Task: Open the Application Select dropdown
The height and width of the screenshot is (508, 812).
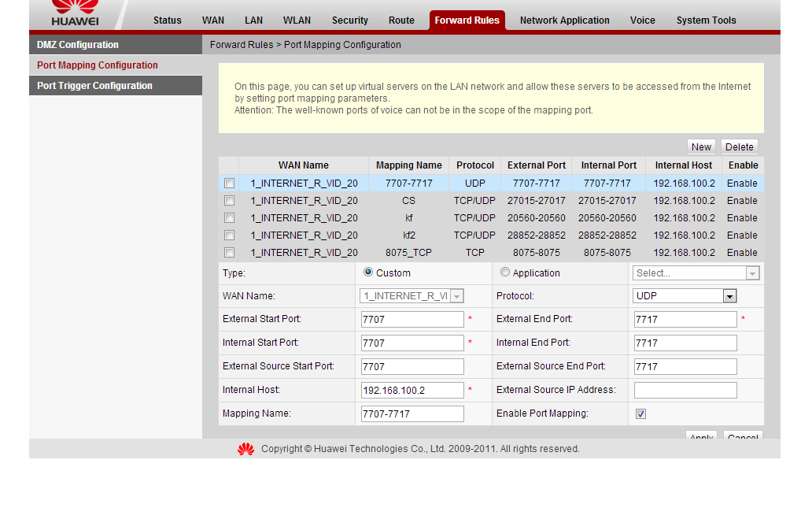Action: (696, 273)
